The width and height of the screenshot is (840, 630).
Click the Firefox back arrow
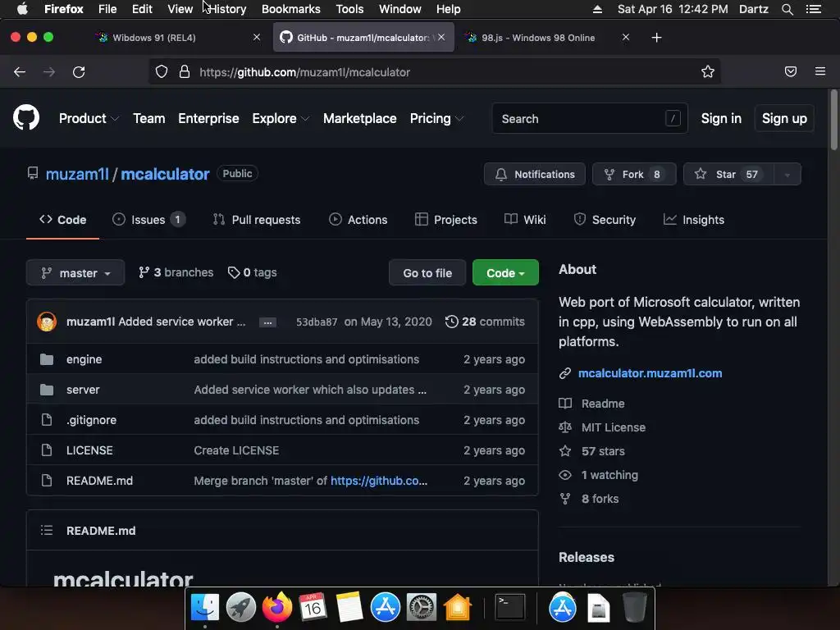(20, 72)
